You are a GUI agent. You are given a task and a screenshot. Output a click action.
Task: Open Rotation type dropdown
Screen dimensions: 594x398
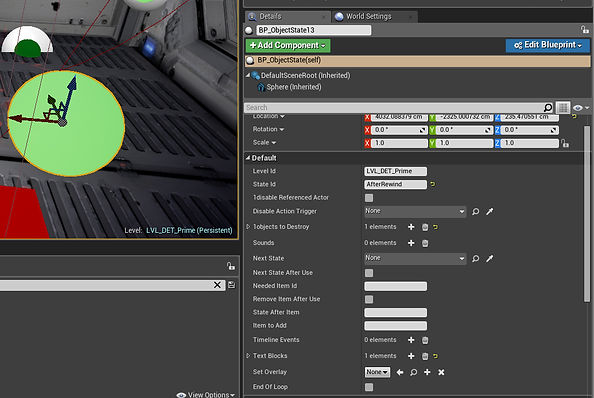[281, 130]
